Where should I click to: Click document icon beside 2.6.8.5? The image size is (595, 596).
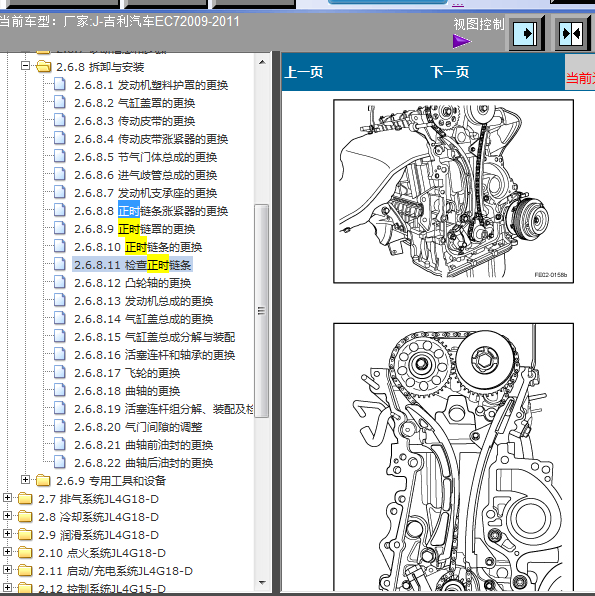click(60, 156)
